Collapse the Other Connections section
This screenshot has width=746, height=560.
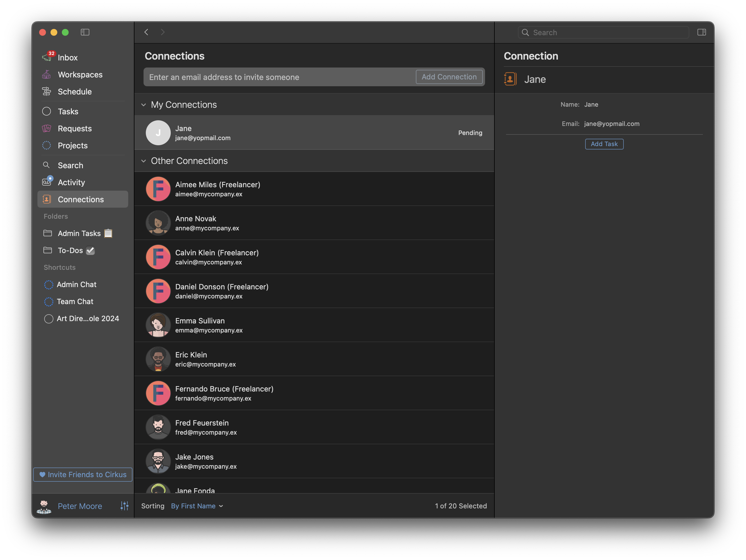point(144,161)
